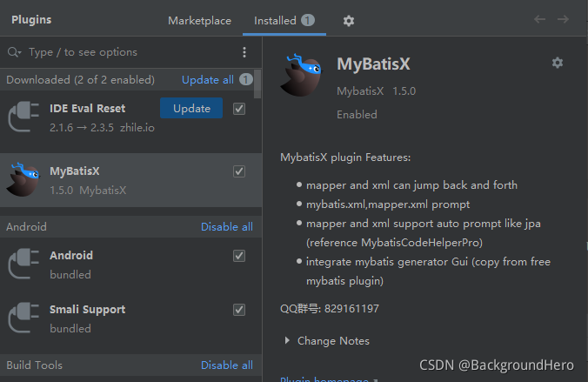The image size is (588, 382).
Task: Click the MyBatisX title in details pane
Action: click(373, 64)
